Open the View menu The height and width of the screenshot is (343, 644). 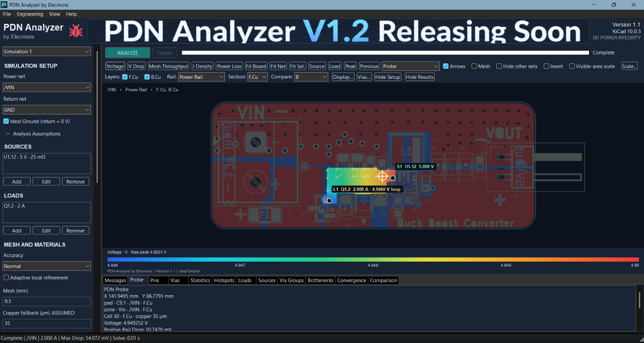[55, 14]
